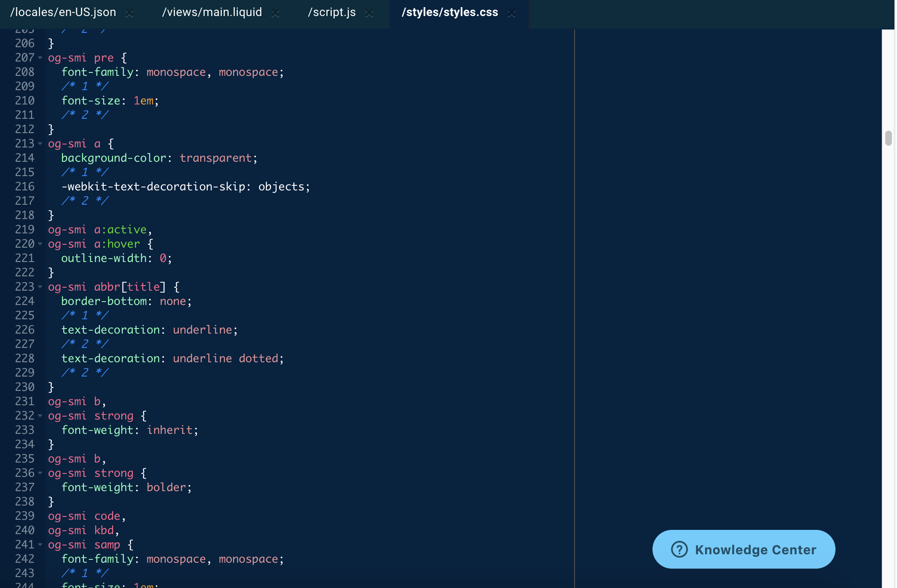Switch to the /script.js tab
The image size is (897, 588).
pyautogui.click(x=332, y=12)
